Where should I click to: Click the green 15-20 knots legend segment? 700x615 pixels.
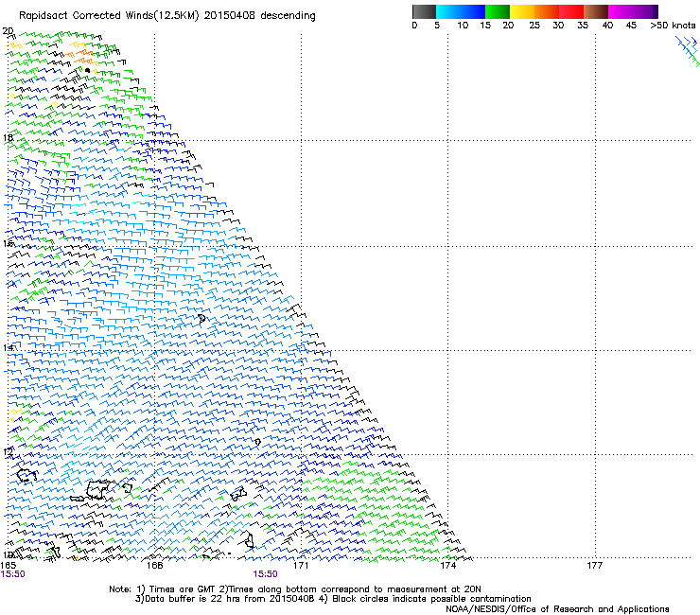point(498,11)
